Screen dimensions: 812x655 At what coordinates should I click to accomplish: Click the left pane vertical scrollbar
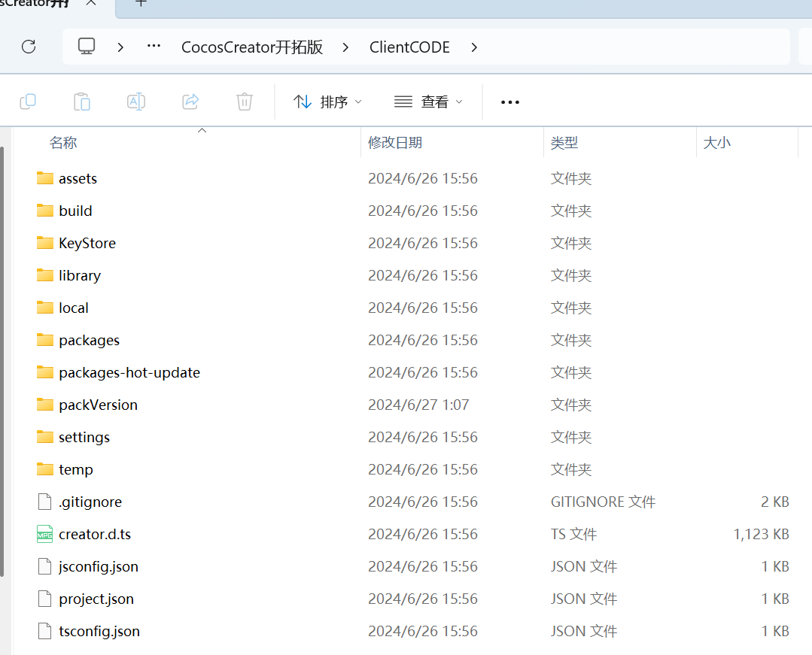(x=2, y=361)
